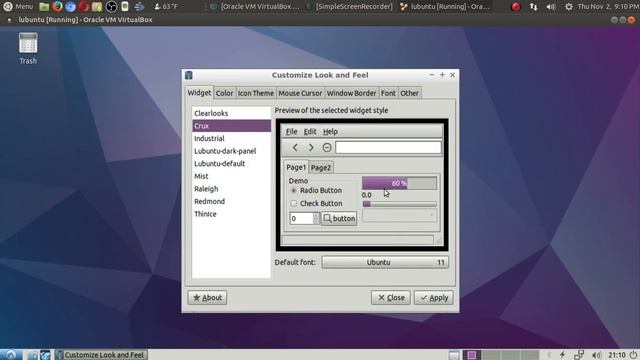640x360 pixels.
Task: Select the ThinIce widget theme
Action: pos(231,214)
